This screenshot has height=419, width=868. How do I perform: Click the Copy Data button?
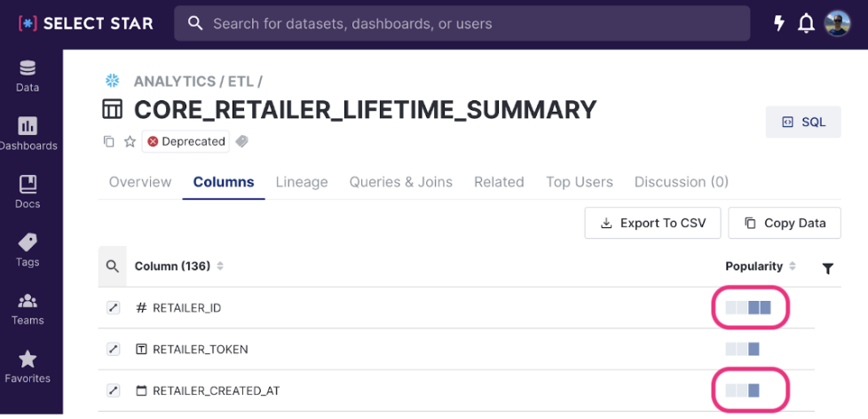785,223
